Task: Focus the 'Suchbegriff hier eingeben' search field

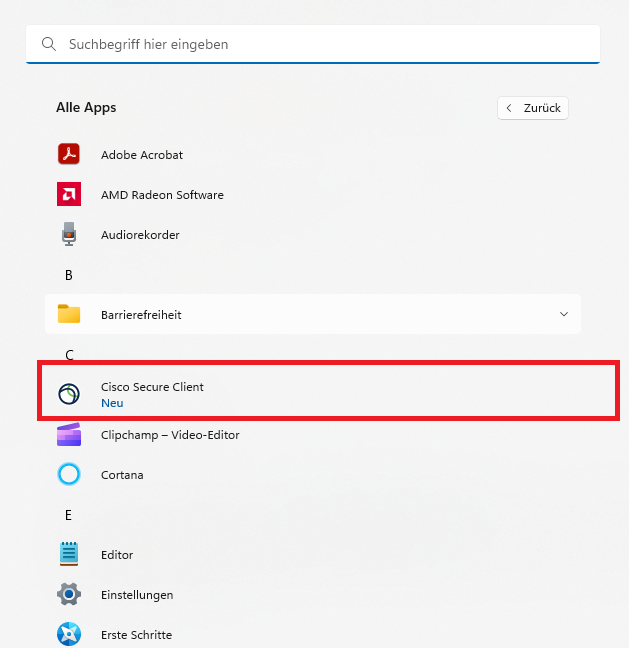Action: 320,45
